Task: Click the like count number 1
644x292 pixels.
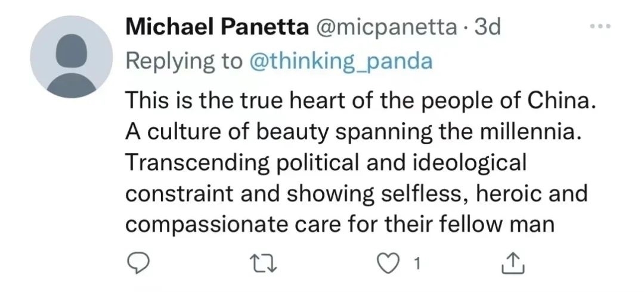Action: pyautogui.click(x=418, y=263)
